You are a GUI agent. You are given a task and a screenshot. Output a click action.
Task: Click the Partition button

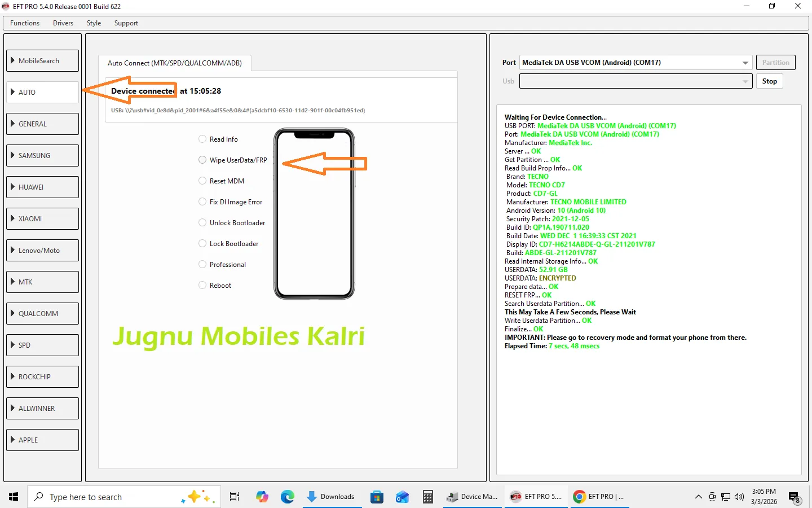click(775, 63)
